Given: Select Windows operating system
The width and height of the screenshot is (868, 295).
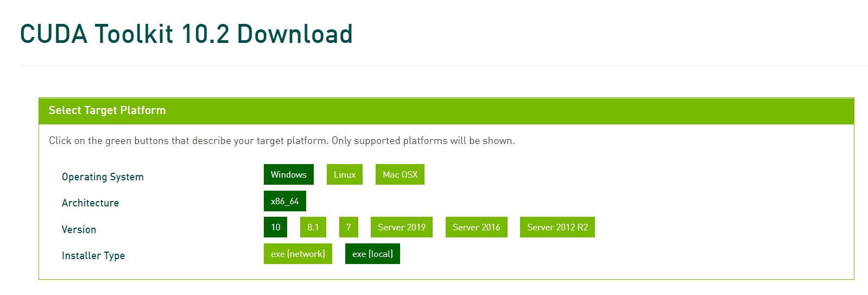Looking at the screenshot, I should point(289,174).
